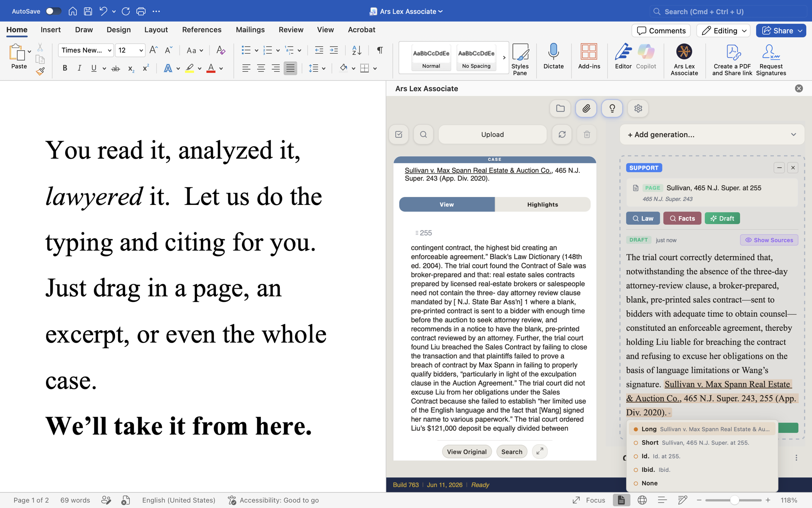
Task: Open the font size dropdown
Action: pyautogui.click(x=141, y=50)
